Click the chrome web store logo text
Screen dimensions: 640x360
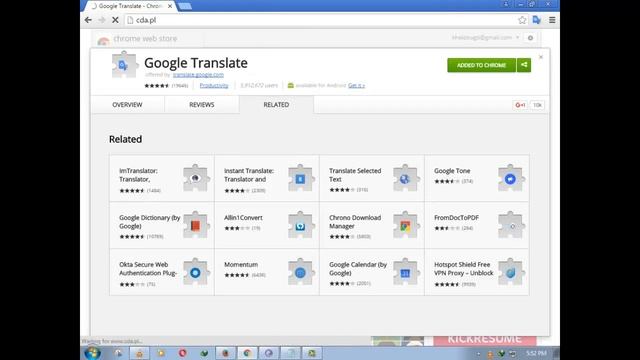[145, 38]
